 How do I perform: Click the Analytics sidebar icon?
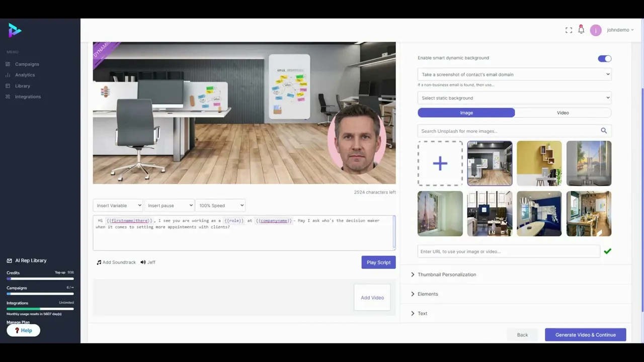point(8,75)
